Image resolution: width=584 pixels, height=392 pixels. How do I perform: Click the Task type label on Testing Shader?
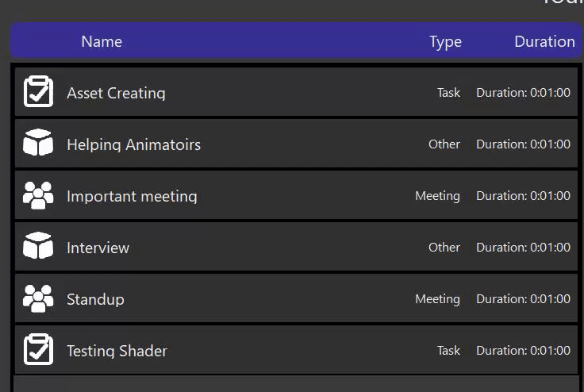tap(448, 351)
